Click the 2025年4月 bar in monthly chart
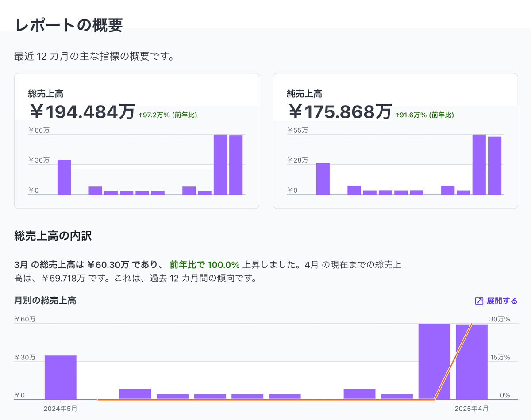 tap(472, 362)
